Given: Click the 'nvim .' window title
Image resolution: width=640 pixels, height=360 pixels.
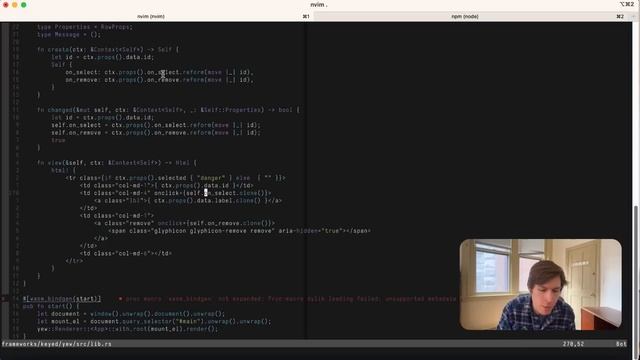Looking at the screenshot, I should coord(319,4).
